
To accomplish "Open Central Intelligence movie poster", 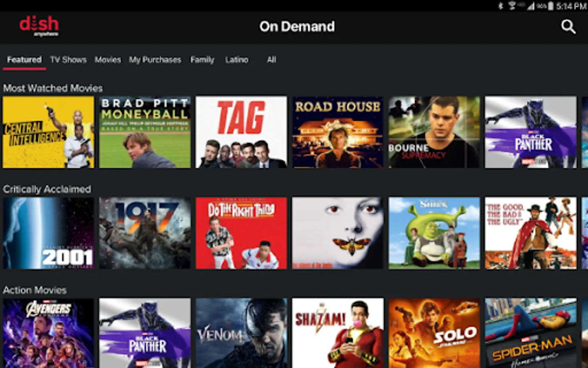I will (x=48, y=132).
